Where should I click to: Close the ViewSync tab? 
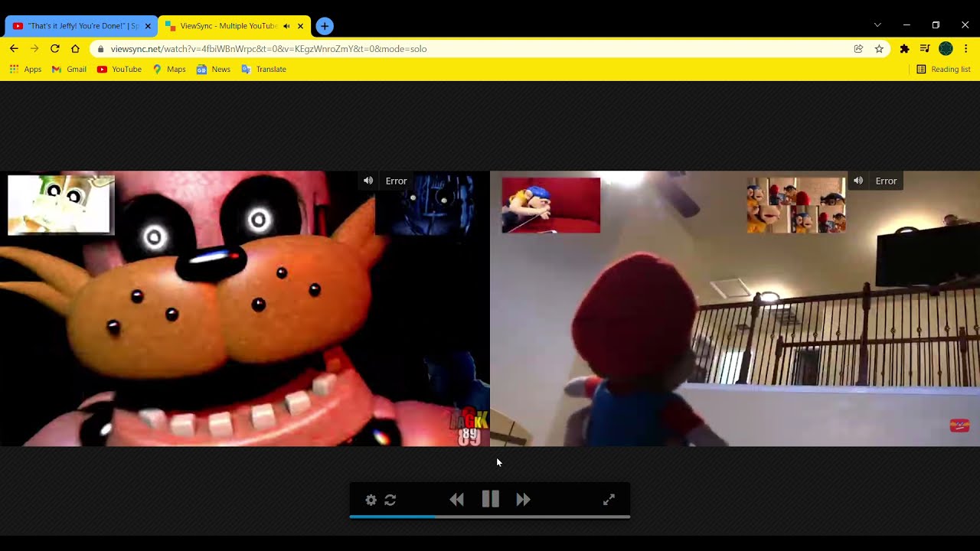click(300, 26)
